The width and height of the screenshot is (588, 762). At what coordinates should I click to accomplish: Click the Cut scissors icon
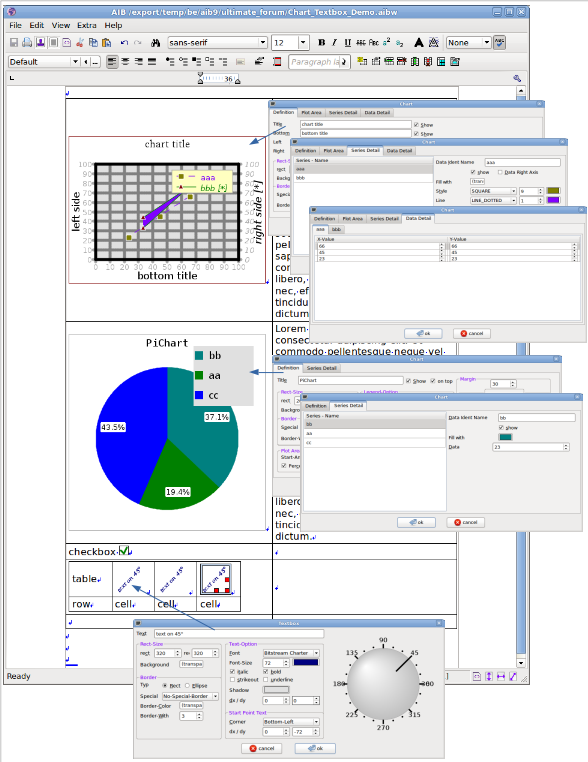click(80, 43)
